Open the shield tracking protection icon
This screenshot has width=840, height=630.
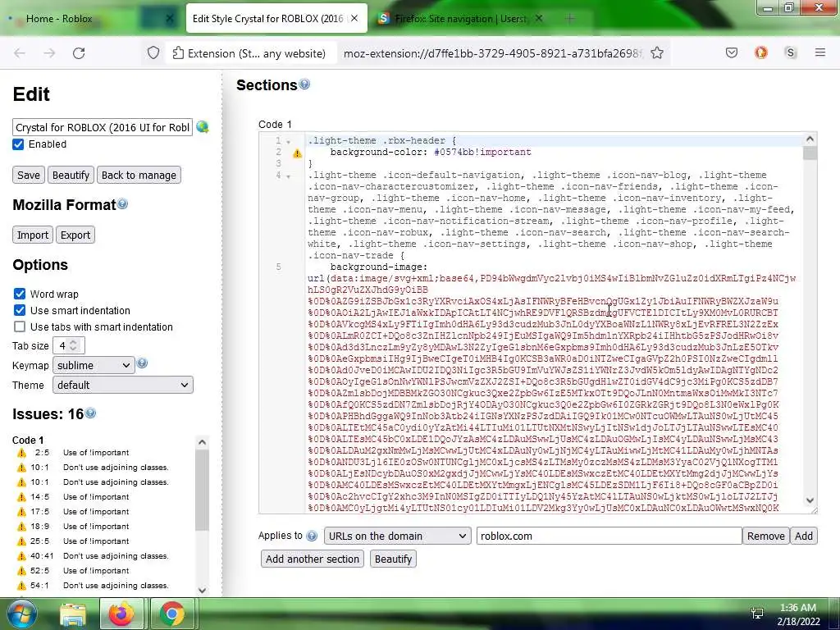click(153, 53)
